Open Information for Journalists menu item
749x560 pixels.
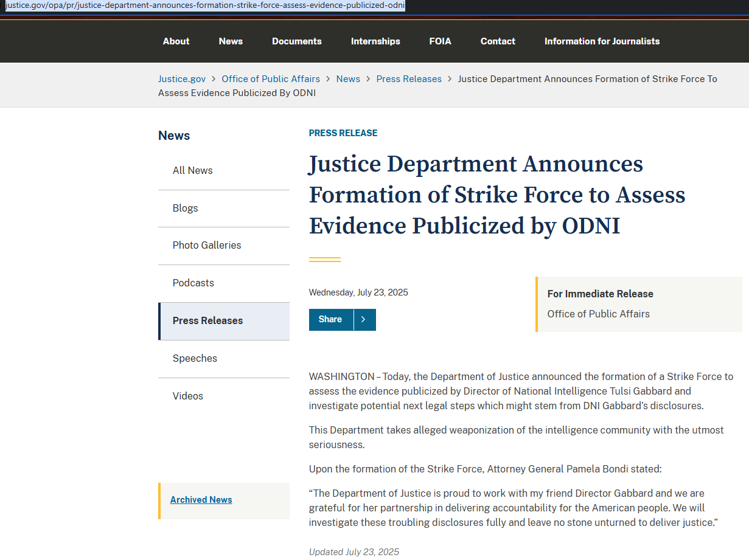(602, 41)
